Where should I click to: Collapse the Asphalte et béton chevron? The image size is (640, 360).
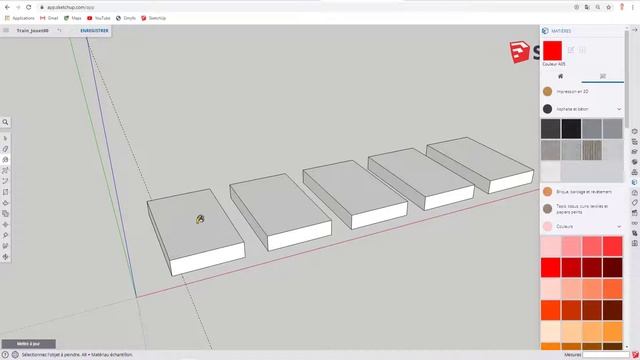(x=619, y=109)
